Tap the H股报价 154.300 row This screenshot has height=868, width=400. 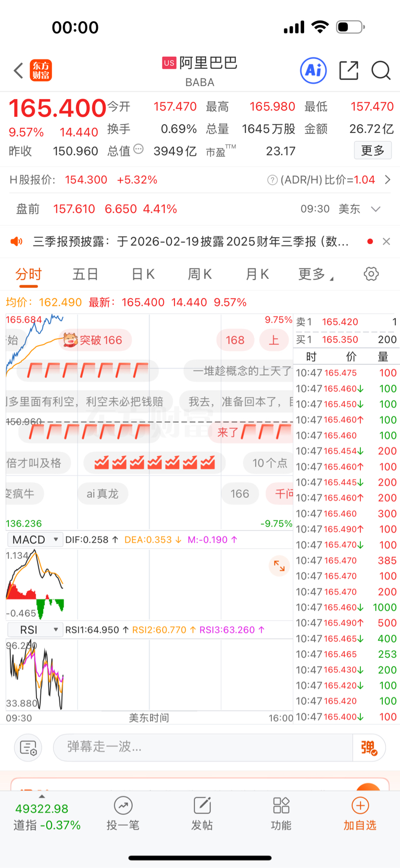coord(200,180)
